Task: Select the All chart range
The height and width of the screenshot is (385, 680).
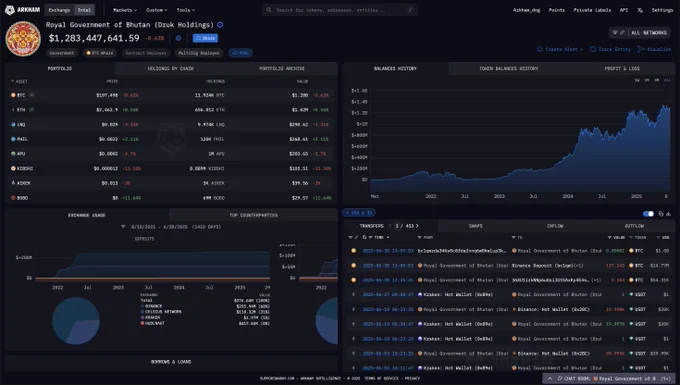Action: point(667,80)
